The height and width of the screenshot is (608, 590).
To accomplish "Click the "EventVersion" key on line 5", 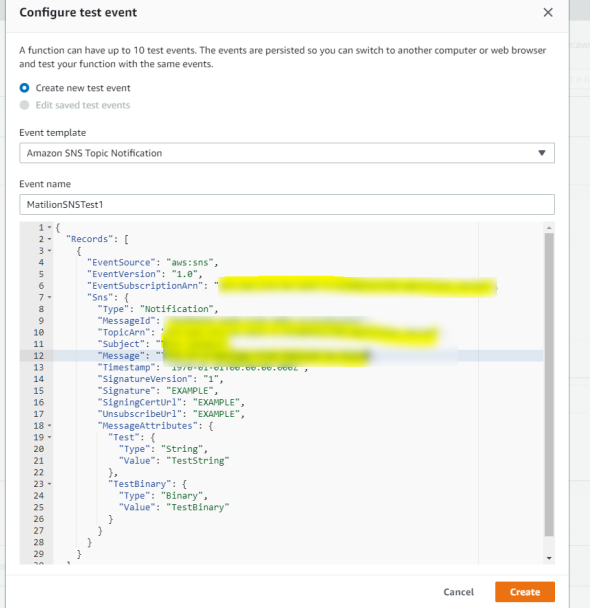I will coord(124,274).
